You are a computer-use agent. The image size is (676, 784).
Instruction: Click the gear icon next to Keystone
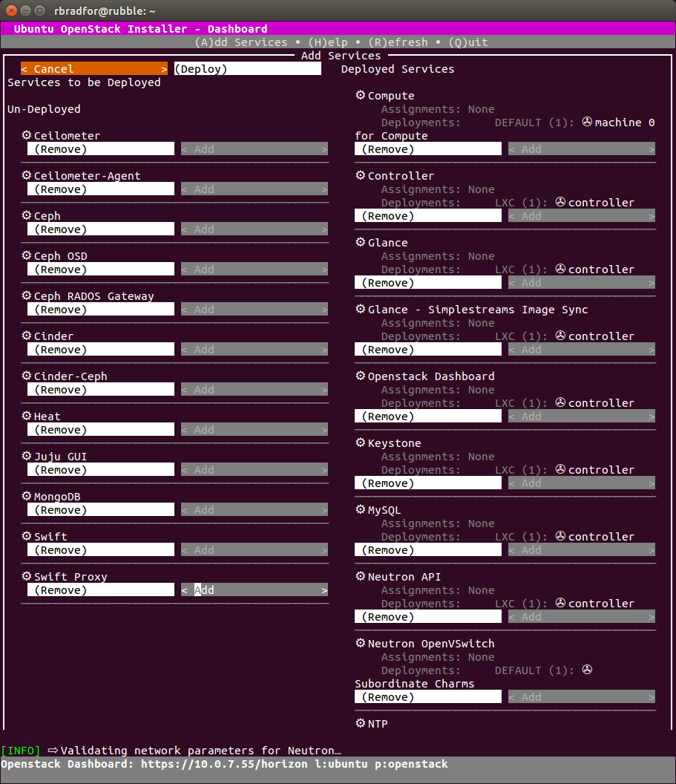coord(360,442)
